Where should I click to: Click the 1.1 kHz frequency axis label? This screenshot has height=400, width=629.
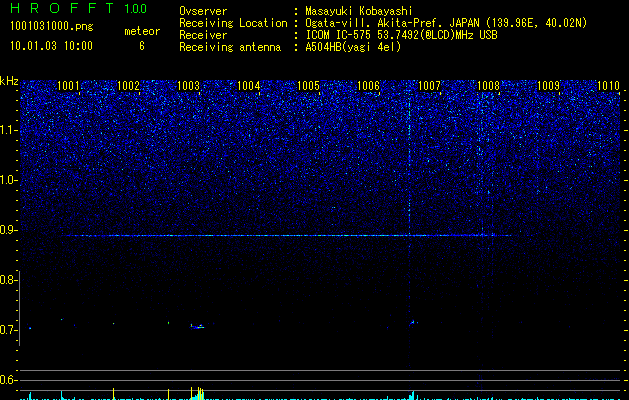tap(9, 130)
